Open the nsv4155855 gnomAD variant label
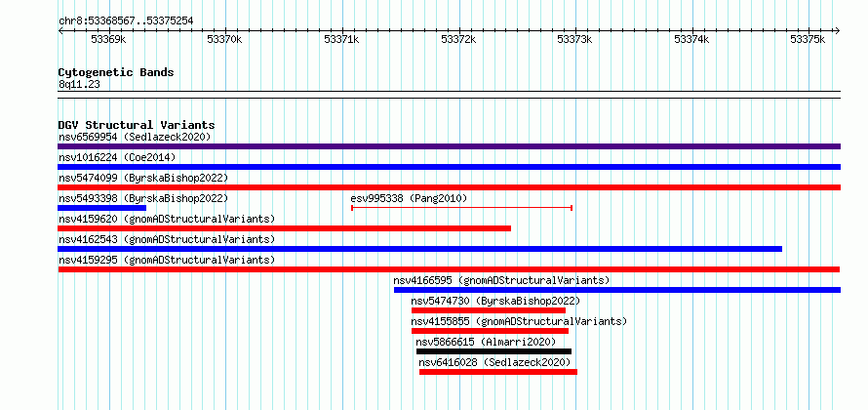This screenshot has width=868, height=410. tap(519, 321)
